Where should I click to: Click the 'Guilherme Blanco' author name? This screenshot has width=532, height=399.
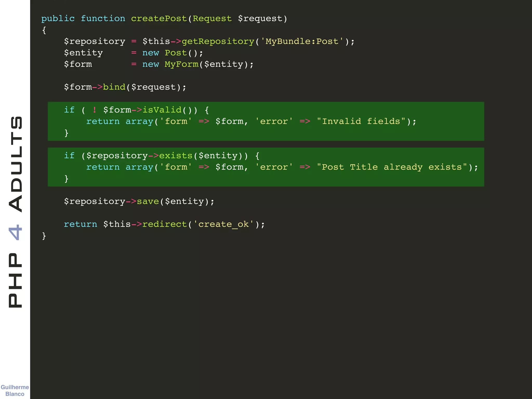(x=15, y=390)
